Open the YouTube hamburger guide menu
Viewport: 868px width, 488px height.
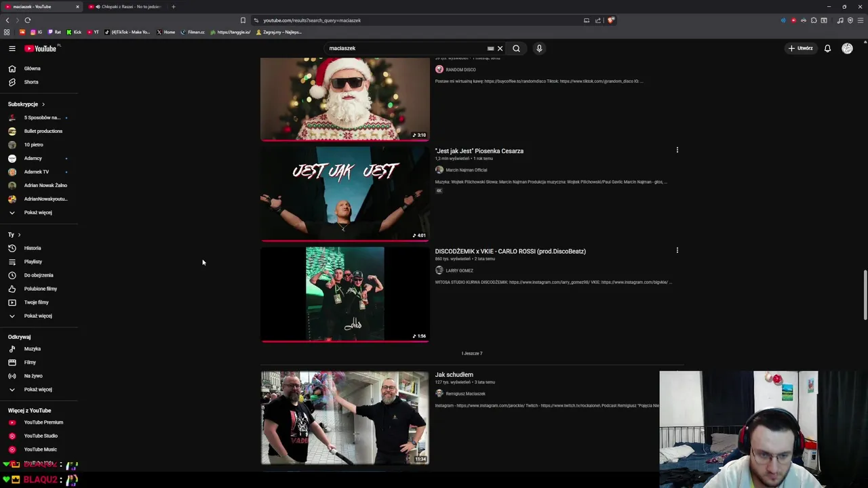tap(12, 49)
